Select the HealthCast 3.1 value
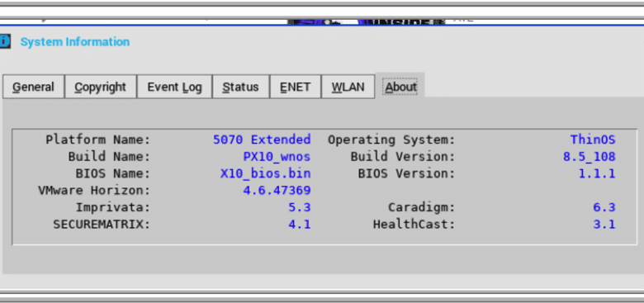 604,225
